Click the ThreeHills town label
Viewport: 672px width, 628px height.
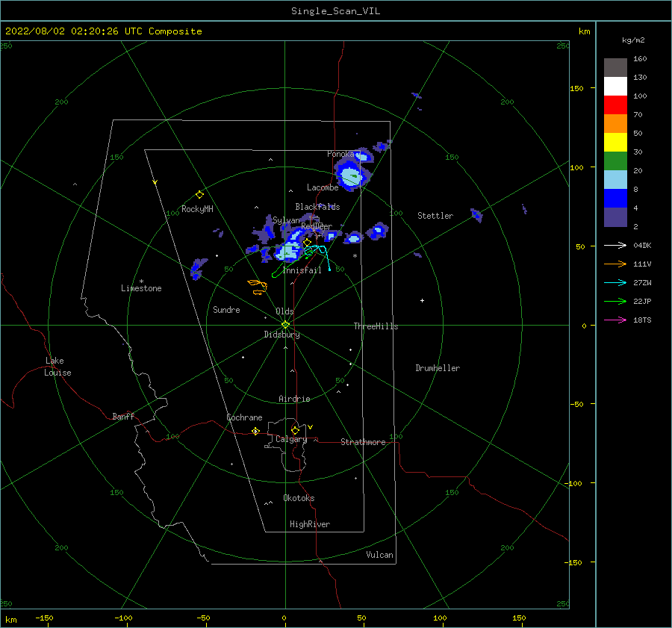376,326
